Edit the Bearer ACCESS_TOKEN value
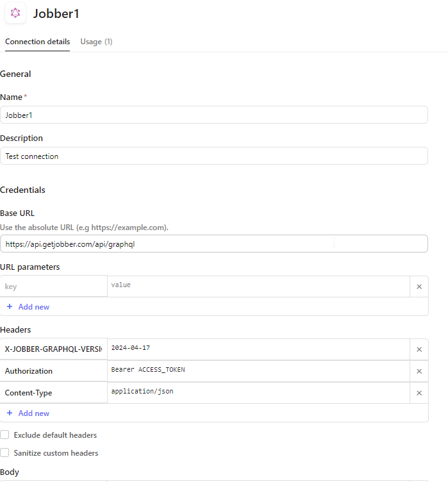The width and height of the screenshot is (448, 482). [x=258, y=371]
